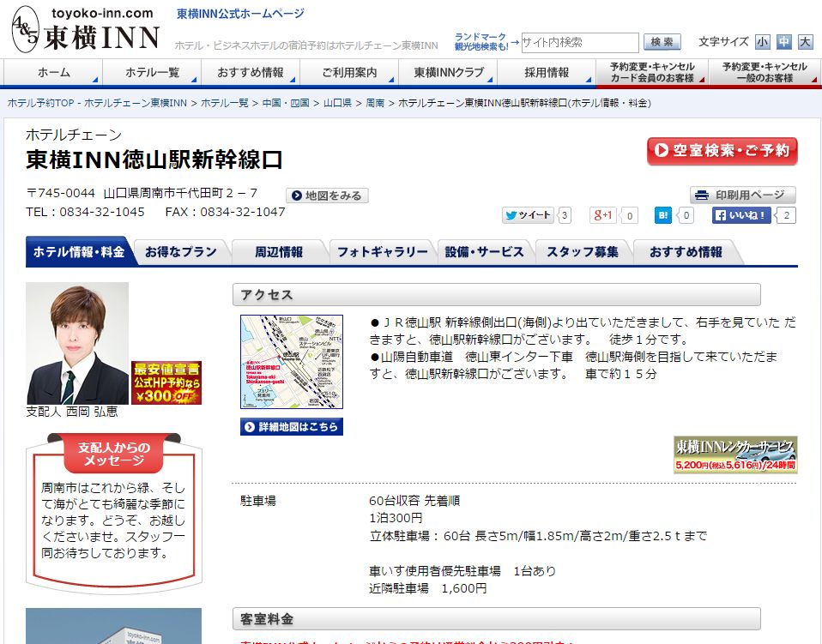Set text size to 大
Viewport: 822px width, 644px height.
click(805, 42)
